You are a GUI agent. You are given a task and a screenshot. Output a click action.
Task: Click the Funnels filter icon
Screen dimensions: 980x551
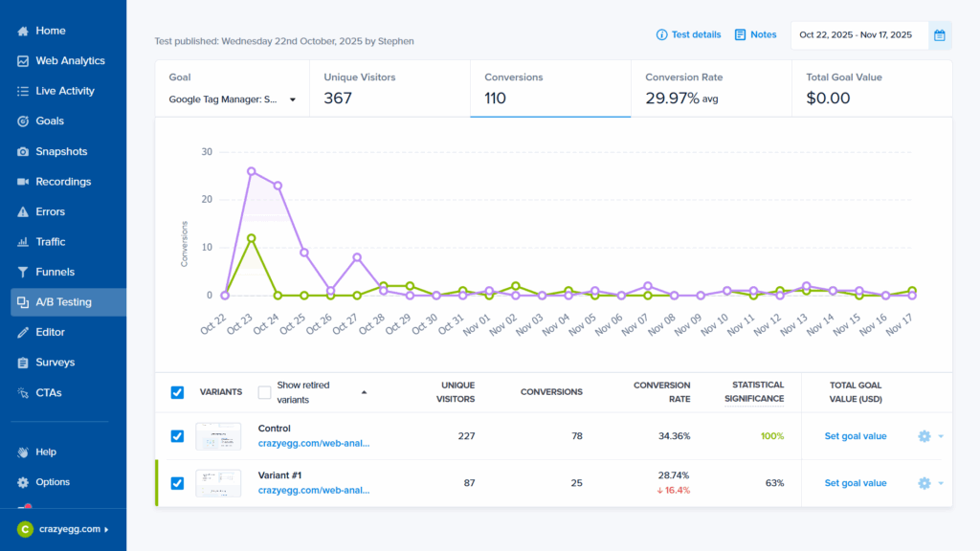23,273
